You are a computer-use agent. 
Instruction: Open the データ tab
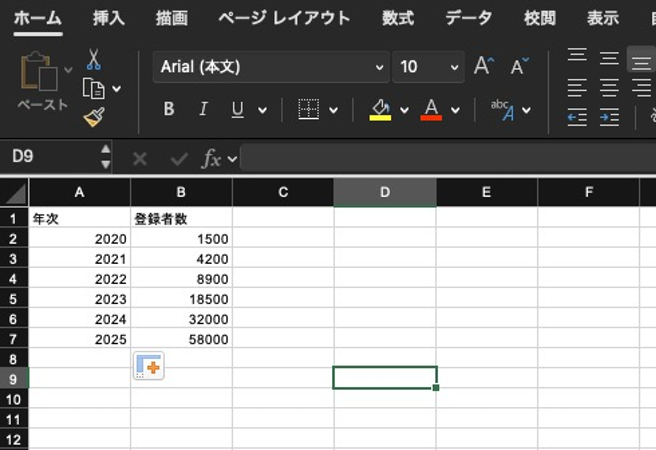[469, 18]
